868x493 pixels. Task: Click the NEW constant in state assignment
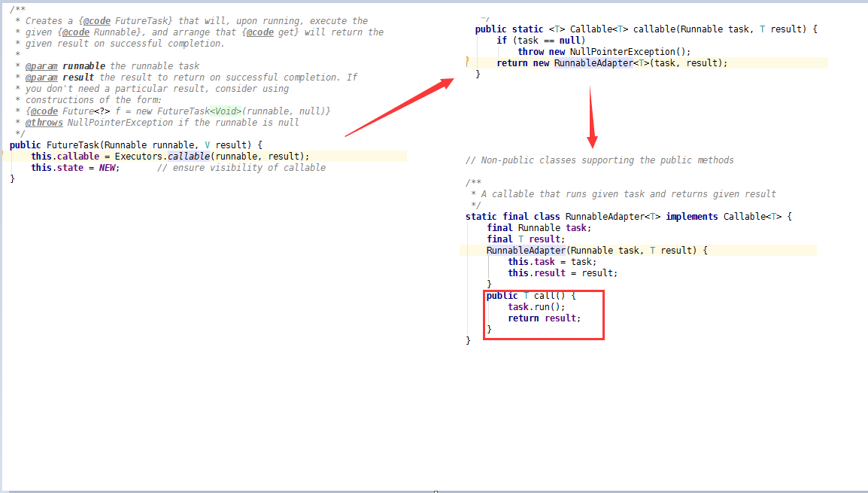click(108, 168)
